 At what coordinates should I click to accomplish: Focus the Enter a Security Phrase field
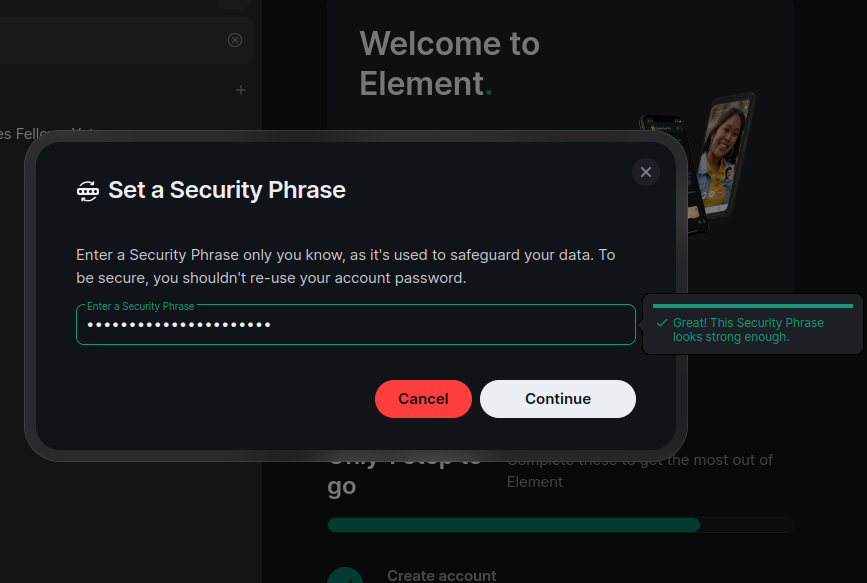coord(356,325)
